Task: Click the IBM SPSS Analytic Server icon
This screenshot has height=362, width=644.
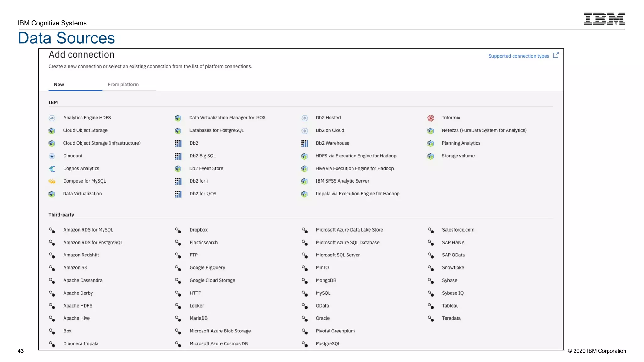Action: pyautogui.click(x=304, y=181)
